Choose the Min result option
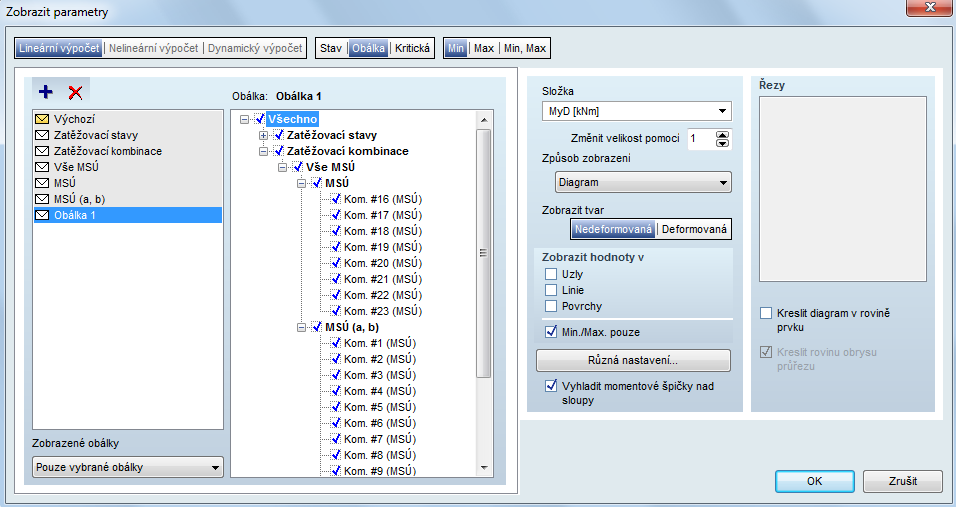Viewport: 956px width, 507px height. pos(456,48)
